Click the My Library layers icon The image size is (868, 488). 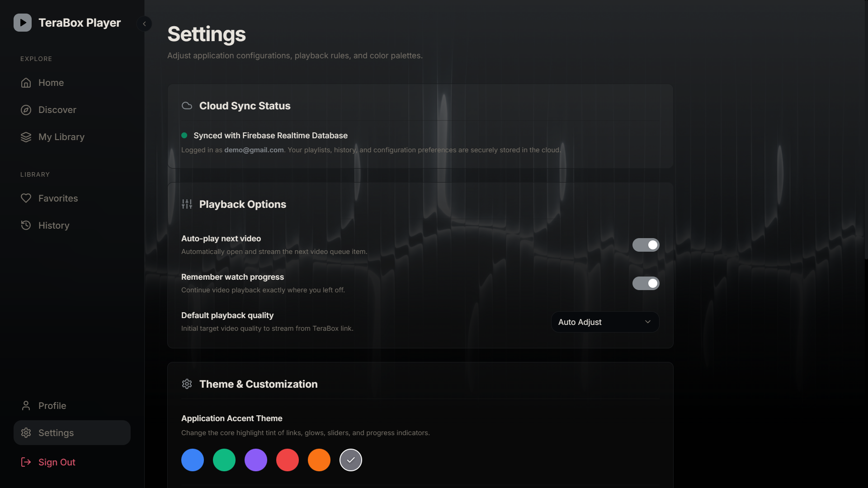pos(26,137)
